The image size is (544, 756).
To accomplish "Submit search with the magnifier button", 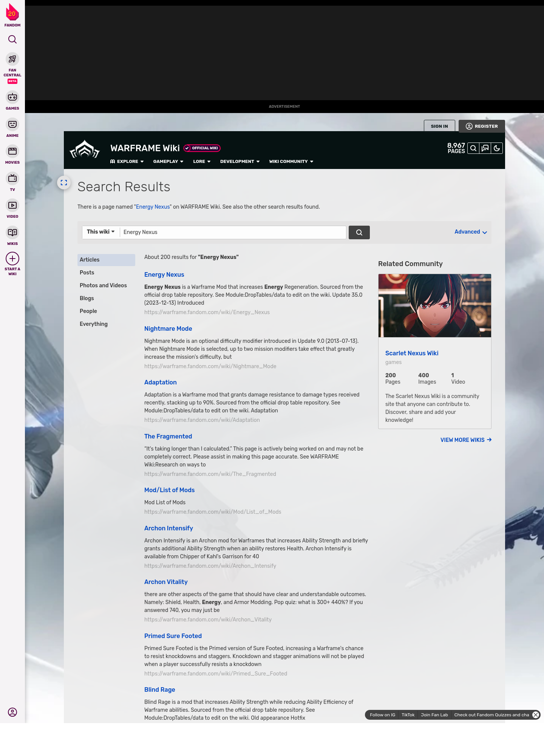I will 359,232.
